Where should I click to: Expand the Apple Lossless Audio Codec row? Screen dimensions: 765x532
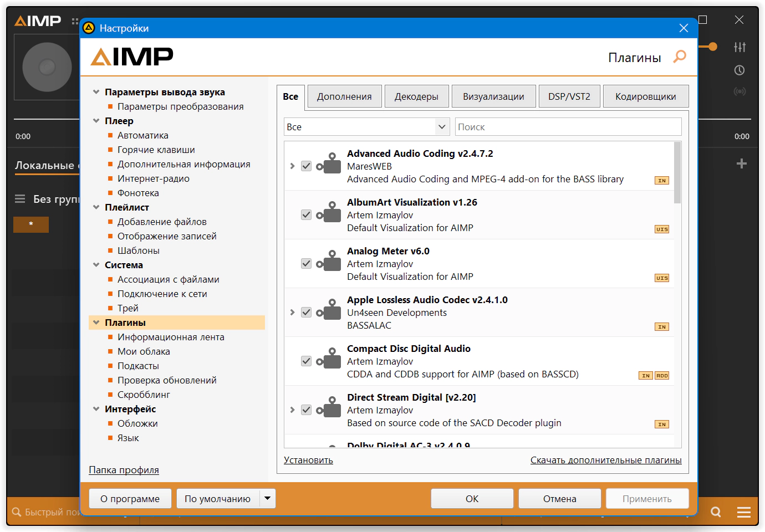(x=292, y=312)
